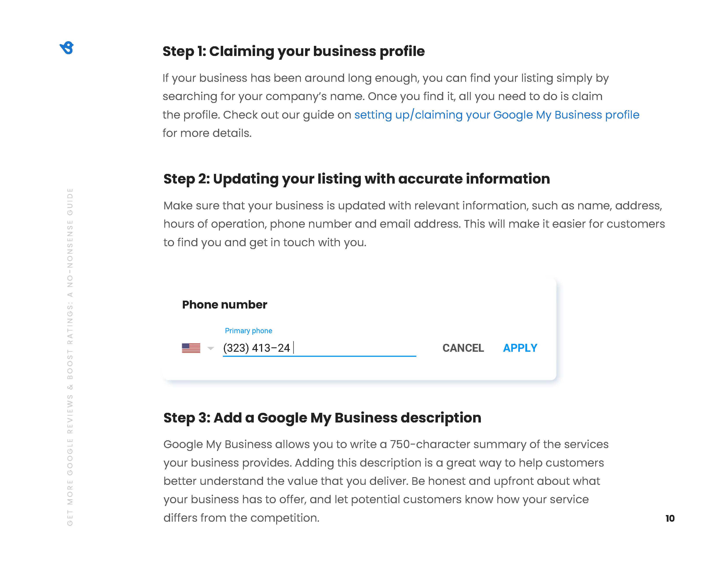The image size is (728, 562).
Task: Click the 'differs from the competition.' text line
Action: coord(241,518)
